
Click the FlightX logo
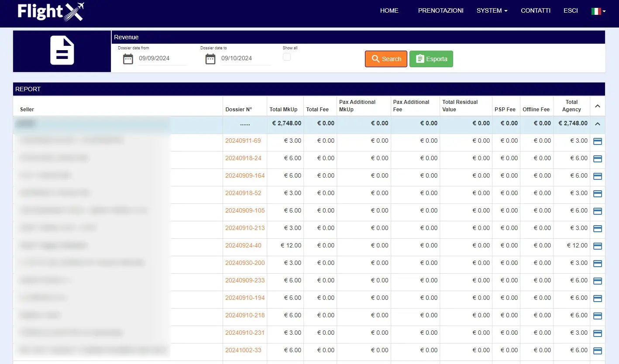tap(51, 12)
